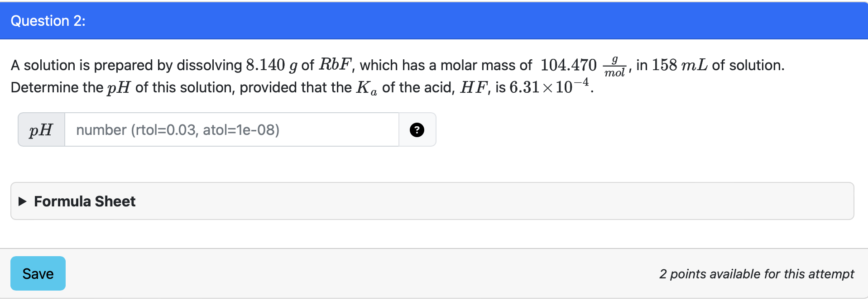Click the Formula Sheet label text
This screenshot has height=301, width=868.
coord(85,201)
